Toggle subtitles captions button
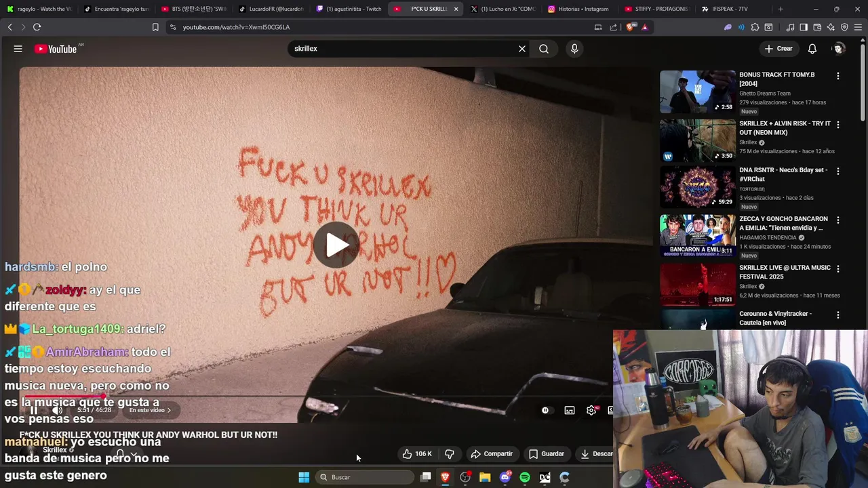Screen dimensions: 868x488 [570, 410]
